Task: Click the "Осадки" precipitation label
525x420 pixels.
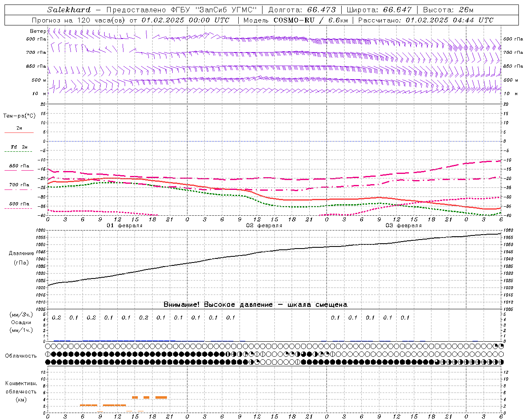Action: tap(21, 322)
